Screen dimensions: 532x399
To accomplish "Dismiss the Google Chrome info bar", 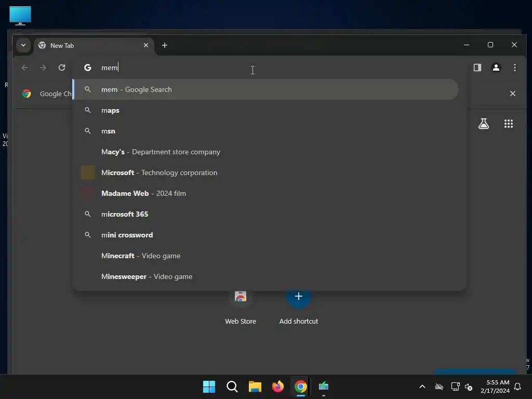I will [x=513, y=94].
